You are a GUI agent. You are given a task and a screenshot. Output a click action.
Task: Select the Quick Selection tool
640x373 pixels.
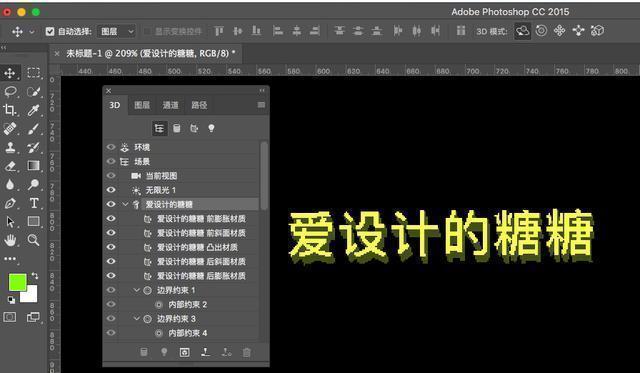point(33,91)
